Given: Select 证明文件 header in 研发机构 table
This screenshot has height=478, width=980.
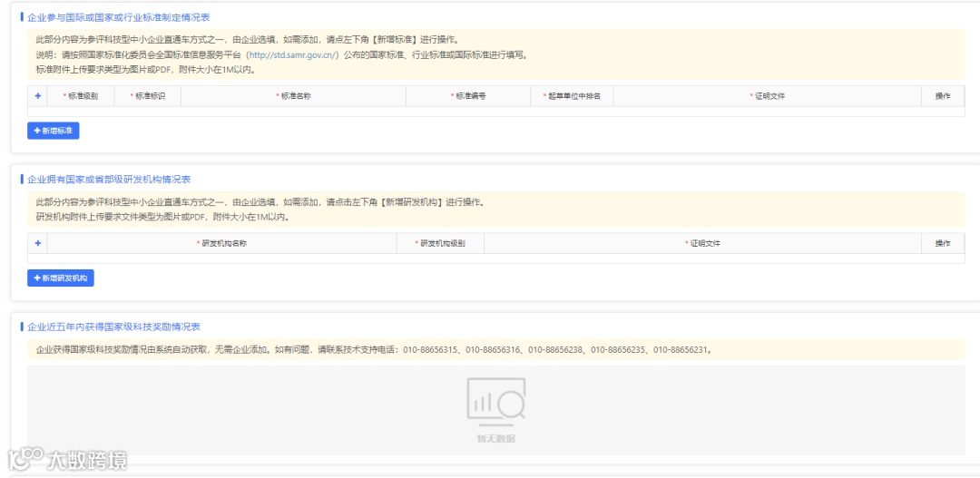Looking at the screenshot, I should [x=703, y=243].
